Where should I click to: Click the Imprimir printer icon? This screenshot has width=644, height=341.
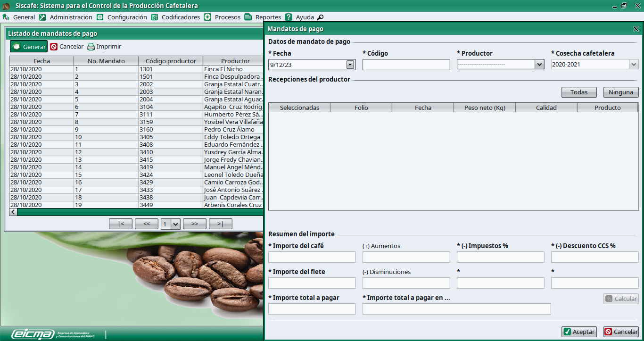click(91, 47)
